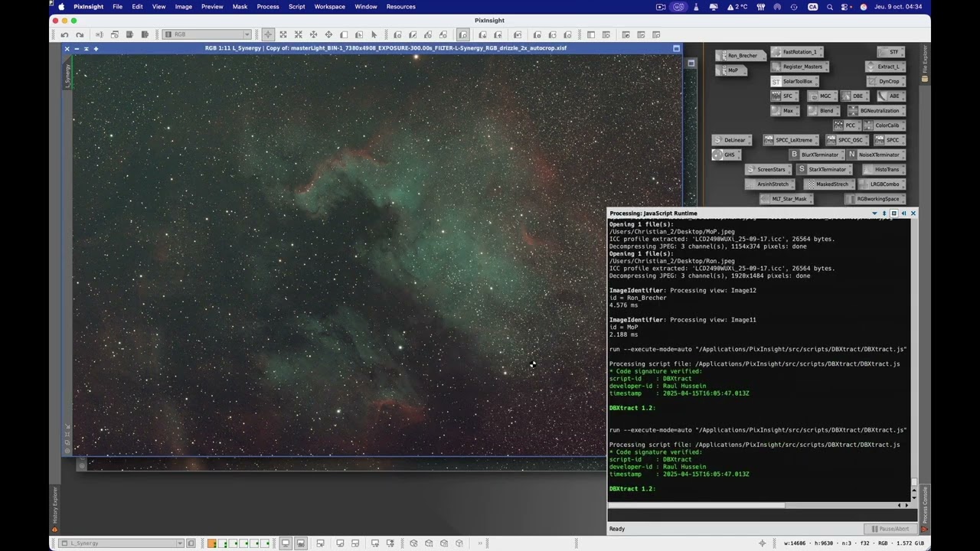Open the NoiseXTerminator process icon
The image size is (980, 551).
pos(875,155)
